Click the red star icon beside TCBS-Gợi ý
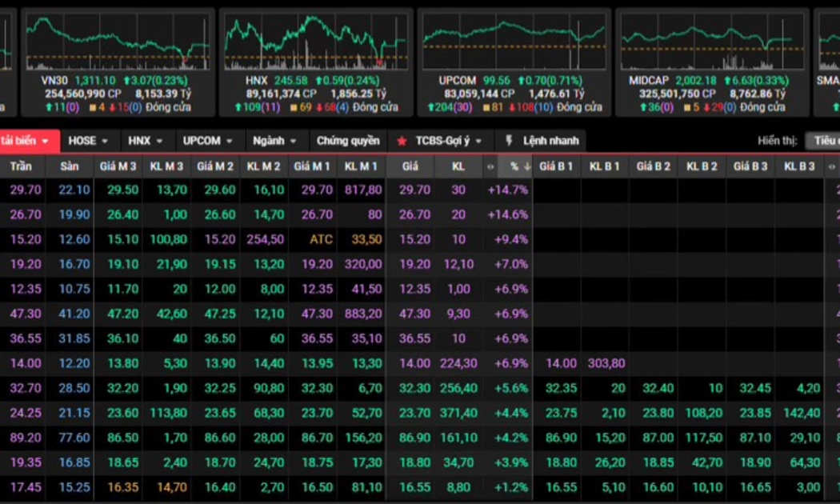The height and width of the screenshot is (504, 840). 402,141
